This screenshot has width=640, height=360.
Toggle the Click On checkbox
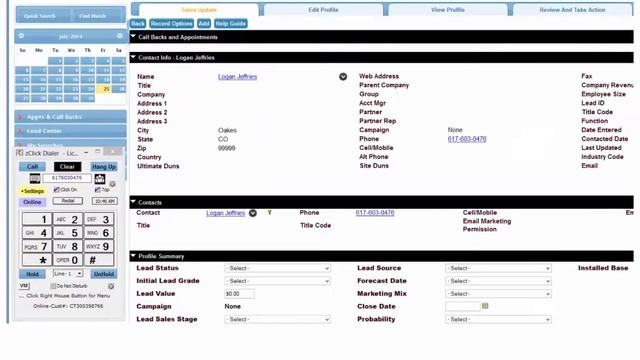point(57,189)
